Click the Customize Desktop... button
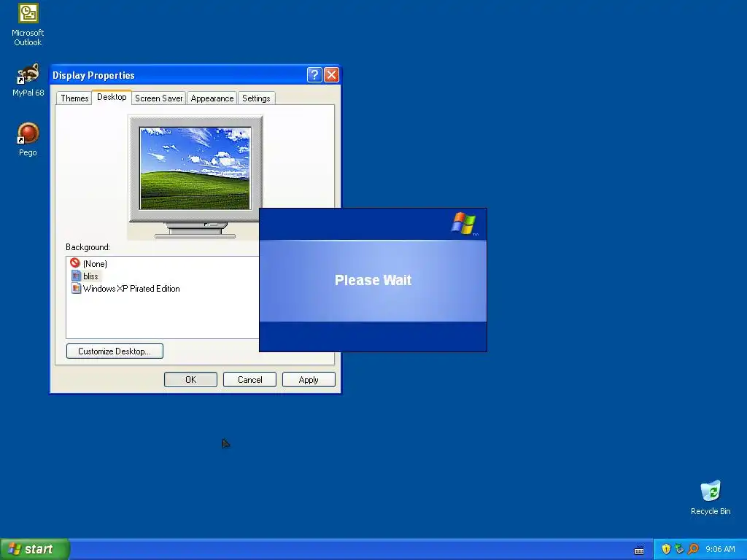This screenshot has width=747, height=560. 115,351
